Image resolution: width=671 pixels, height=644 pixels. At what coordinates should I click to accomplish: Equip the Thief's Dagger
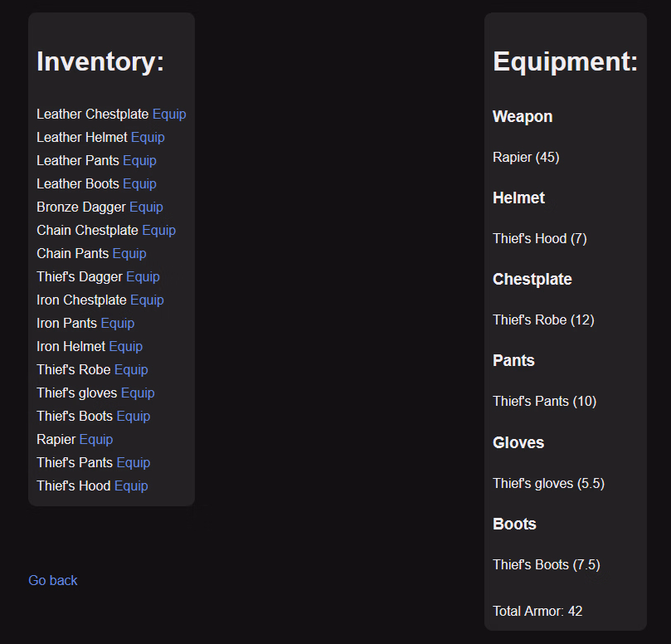tap(143, 277)
